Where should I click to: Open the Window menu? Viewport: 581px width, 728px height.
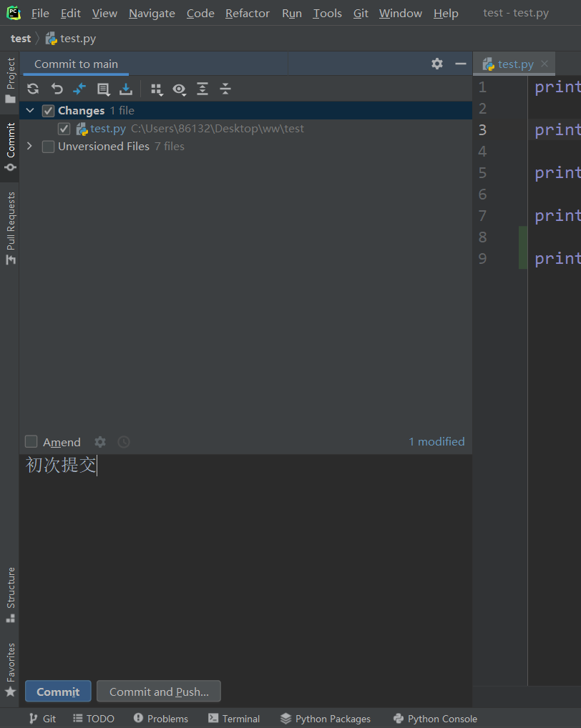401,14
